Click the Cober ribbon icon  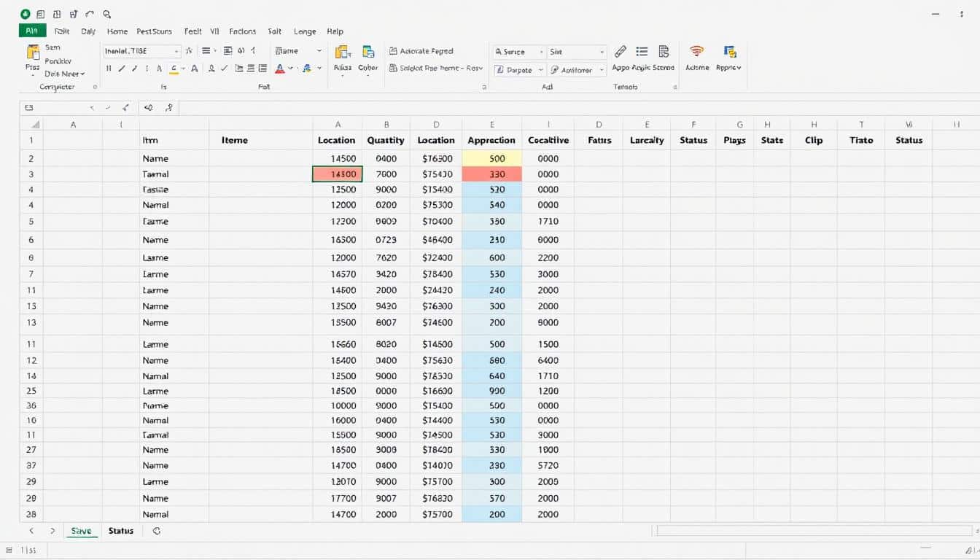point(368,52)
